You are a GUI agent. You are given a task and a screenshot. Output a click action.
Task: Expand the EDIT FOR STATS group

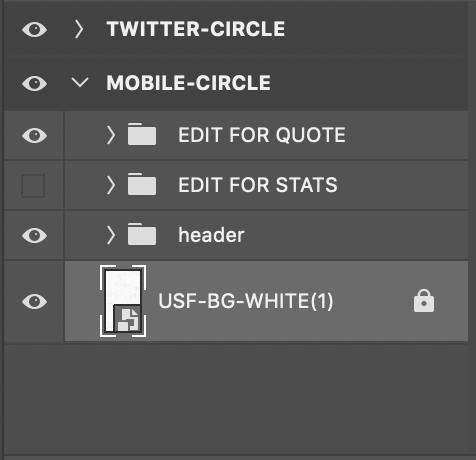tap(111, 185)
